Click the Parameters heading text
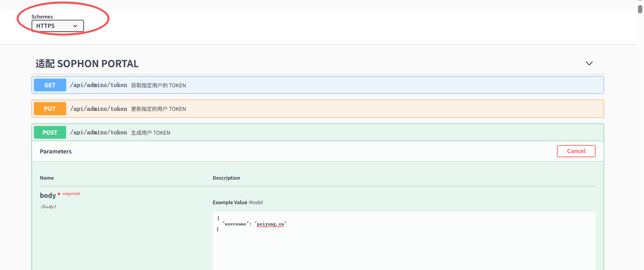 click(56, 151)
